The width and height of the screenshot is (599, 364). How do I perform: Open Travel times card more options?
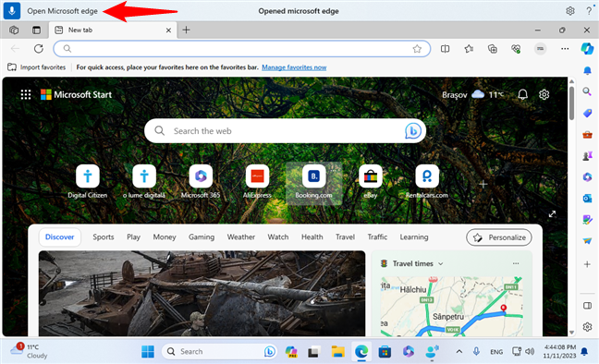pos(516,263)
